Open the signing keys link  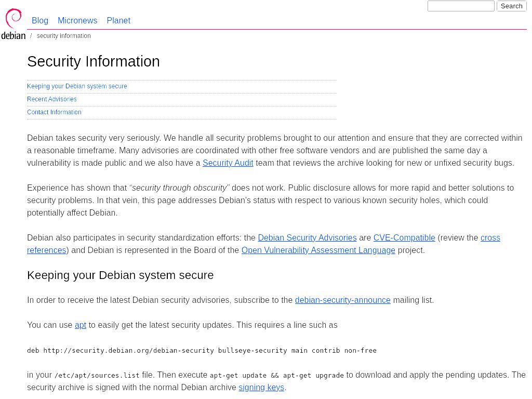(x=261, y=387)
